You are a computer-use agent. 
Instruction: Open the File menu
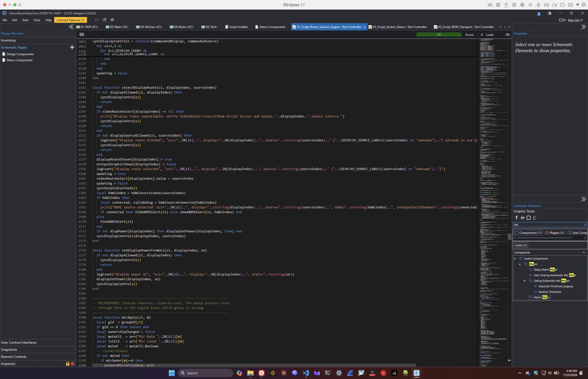[5, 20]
